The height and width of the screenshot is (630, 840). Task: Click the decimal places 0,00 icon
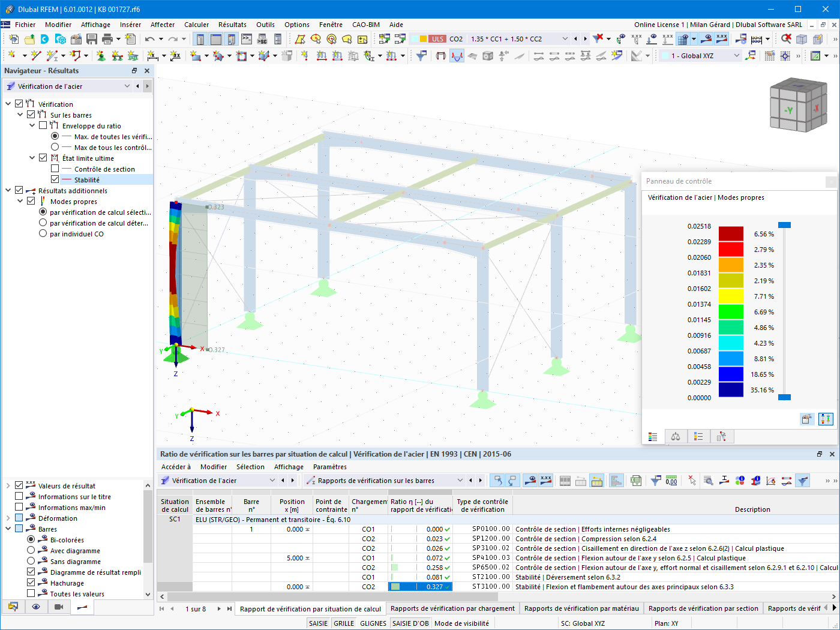tap(671, 481)
